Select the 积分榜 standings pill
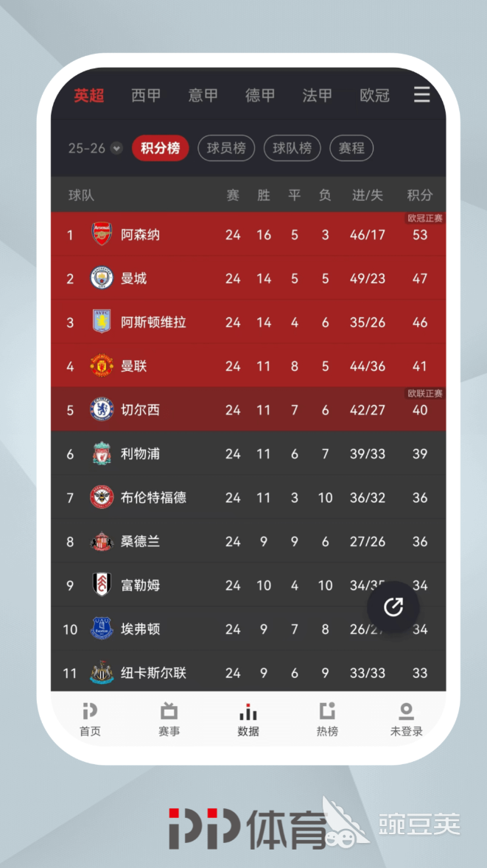The height and width of the screenshot is (868, 487). (x=160, y=148)
